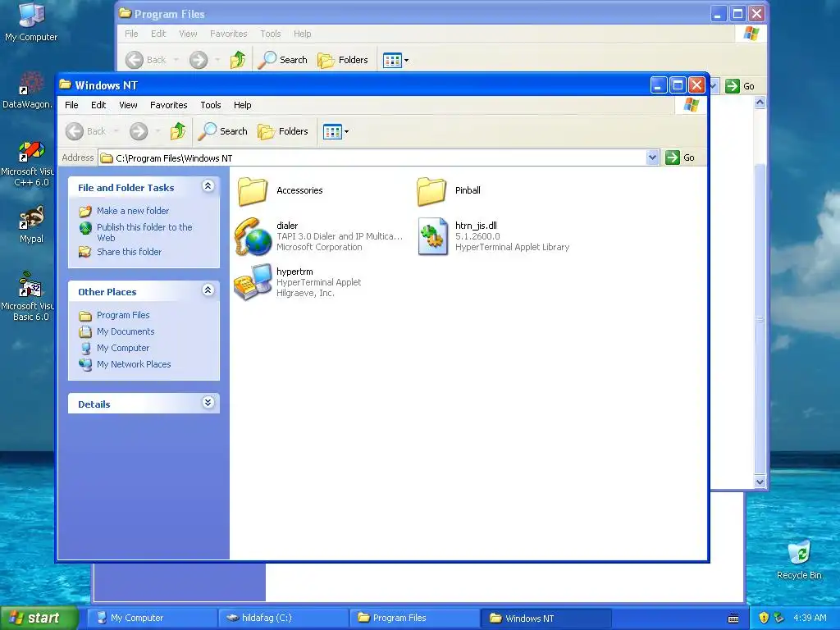Click the security shield tray icon

coord(764,618)
